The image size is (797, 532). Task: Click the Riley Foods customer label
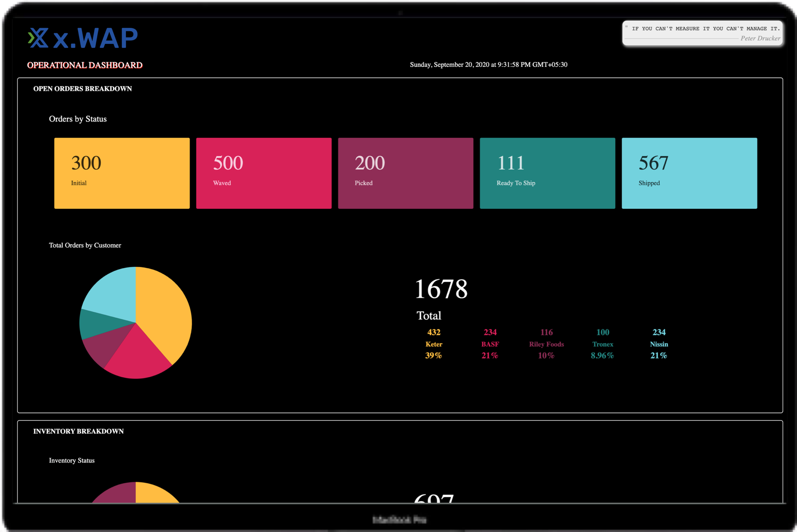(x=546, y=344)
